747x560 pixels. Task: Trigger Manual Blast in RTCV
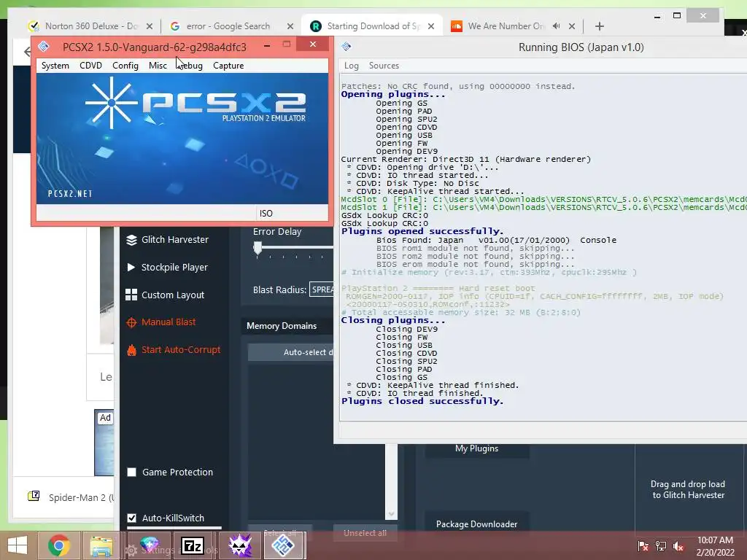point(161,322)
